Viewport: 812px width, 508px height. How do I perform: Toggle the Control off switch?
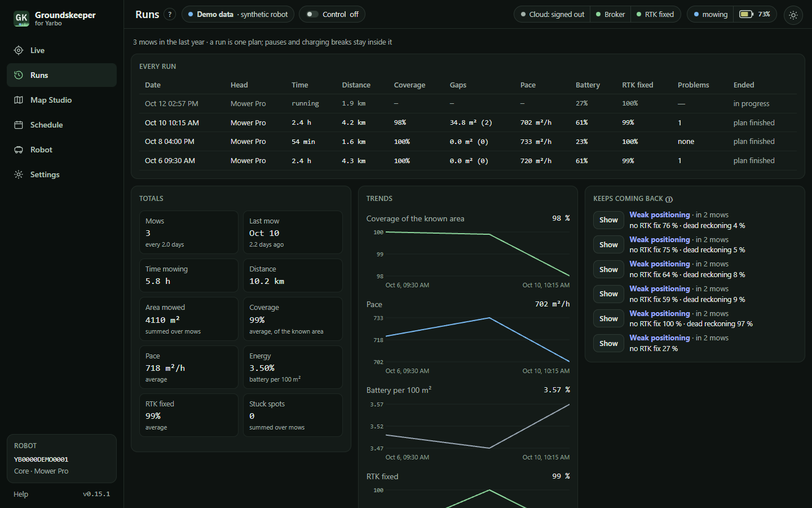pos(312,15)
